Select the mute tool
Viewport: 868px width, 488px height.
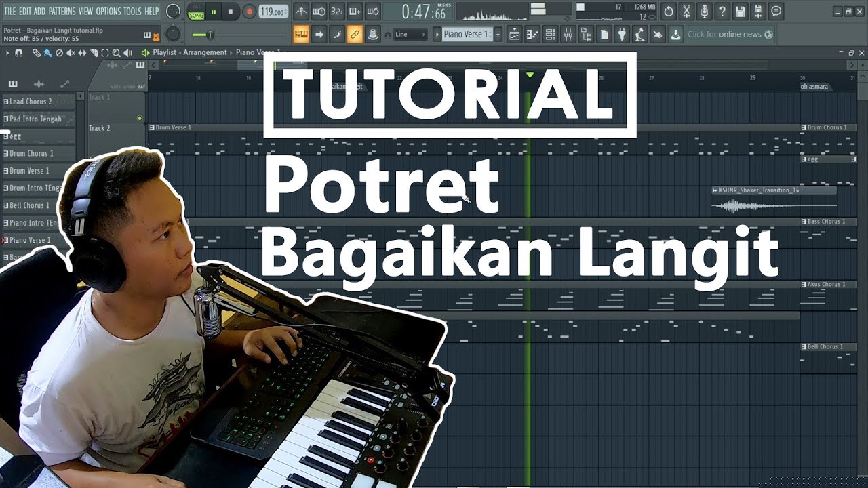[71, 53]
